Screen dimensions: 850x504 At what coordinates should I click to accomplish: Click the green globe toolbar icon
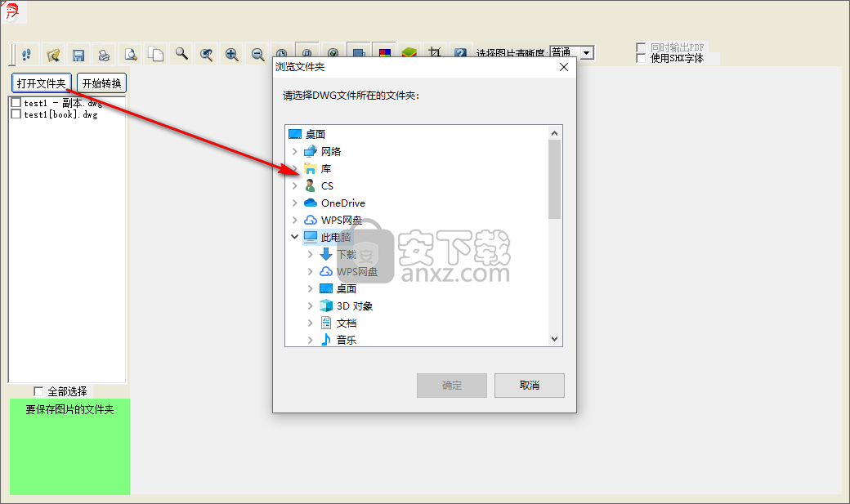pos(333,51)
